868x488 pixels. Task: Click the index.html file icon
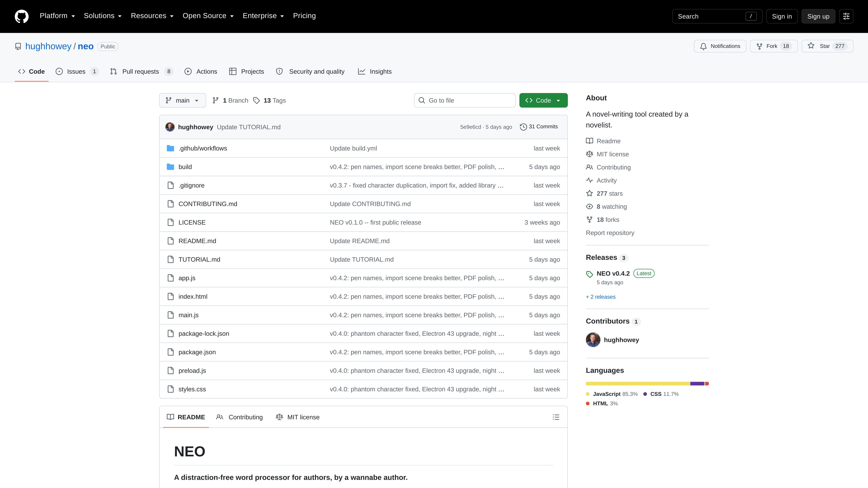[170, 296]
